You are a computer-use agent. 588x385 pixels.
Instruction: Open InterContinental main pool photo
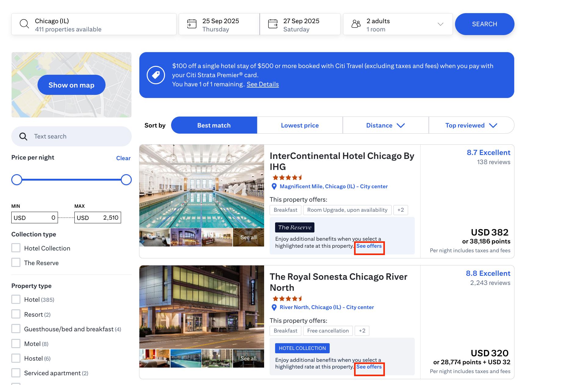point(202,186)
